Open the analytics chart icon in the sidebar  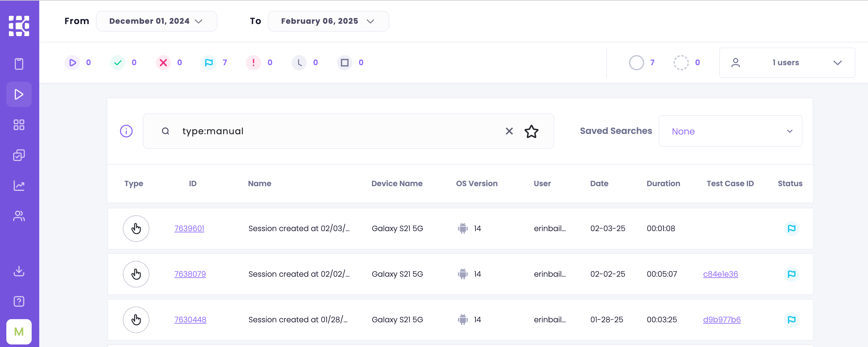click(19, 185)
